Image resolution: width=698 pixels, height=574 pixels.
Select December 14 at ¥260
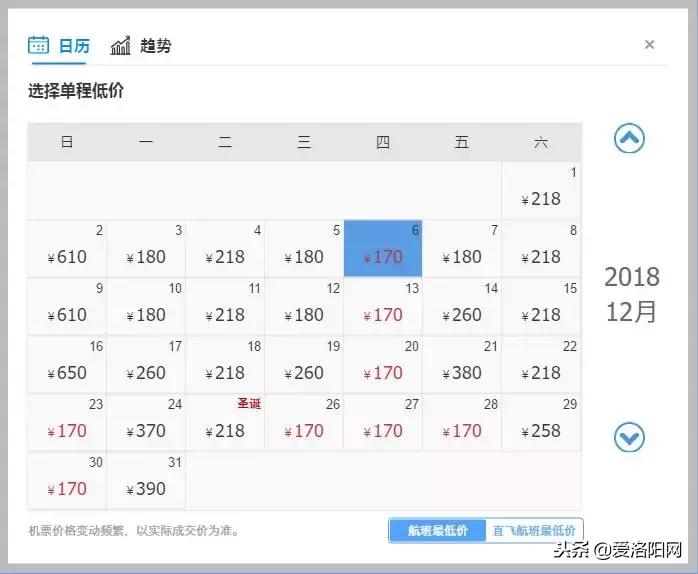(462, 306)
